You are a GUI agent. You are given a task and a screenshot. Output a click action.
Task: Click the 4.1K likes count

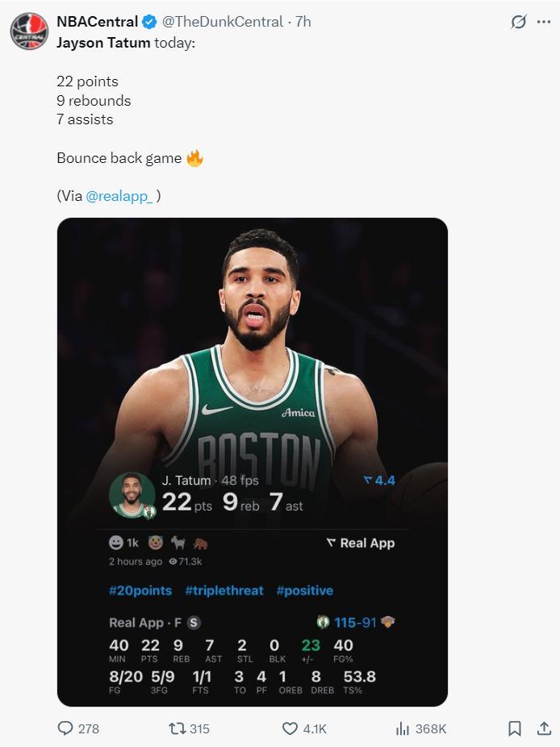pos(314,728)
